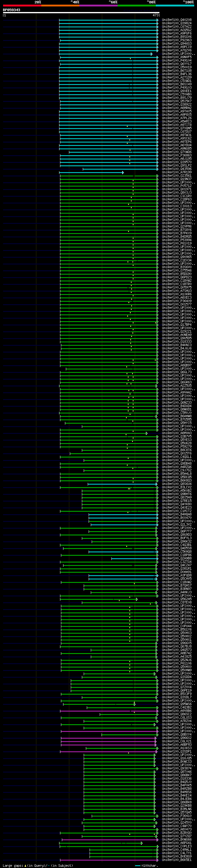The image size is (197, 868).
Task: Click the red 20% identity legend segment
Action: coord(22,6)
